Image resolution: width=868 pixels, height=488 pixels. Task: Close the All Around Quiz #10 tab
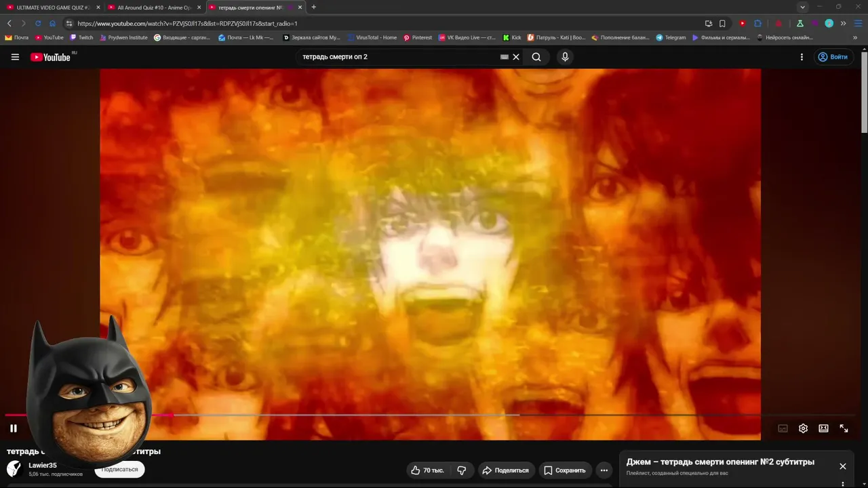point(199,7)
